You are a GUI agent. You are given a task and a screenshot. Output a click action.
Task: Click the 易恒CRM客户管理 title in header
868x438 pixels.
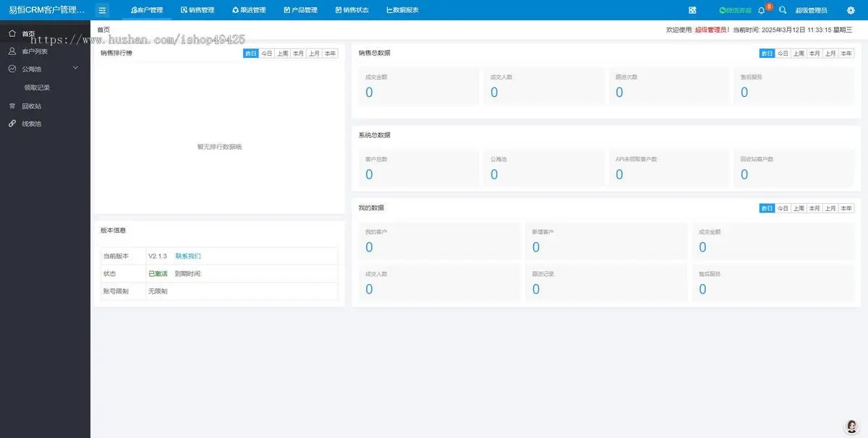pyautogui.click(x=46, y=10)
